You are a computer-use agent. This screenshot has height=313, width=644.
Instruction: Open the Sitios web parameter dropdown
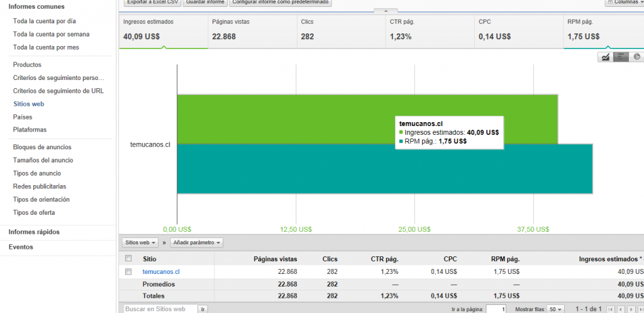coord(141,242)
